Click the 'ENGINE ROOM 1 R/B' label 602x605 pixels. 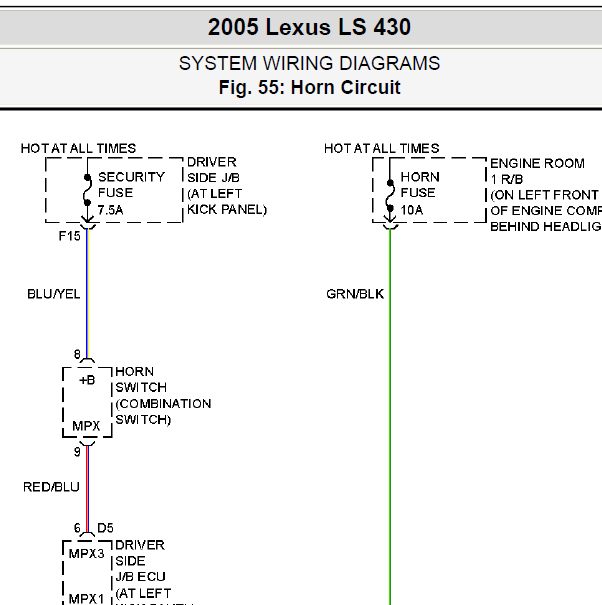(537, 171)
